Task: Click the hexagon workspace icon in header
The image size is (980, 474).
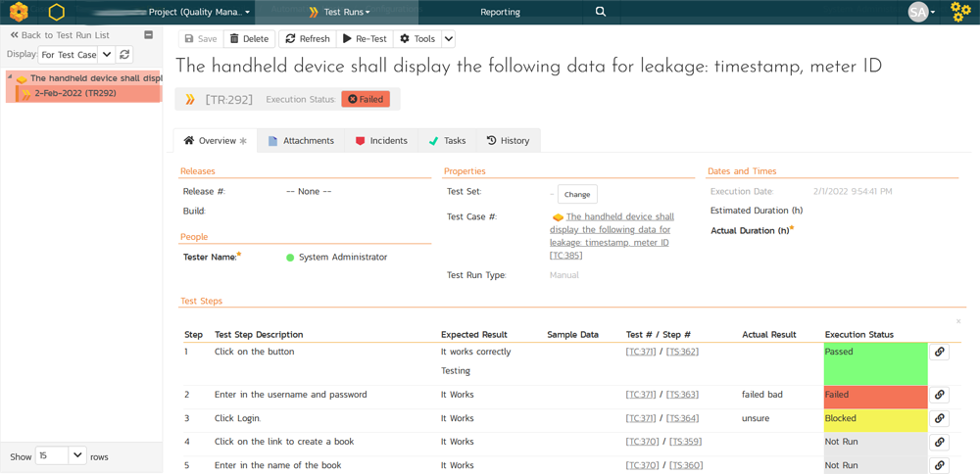Action: (58, 13)
